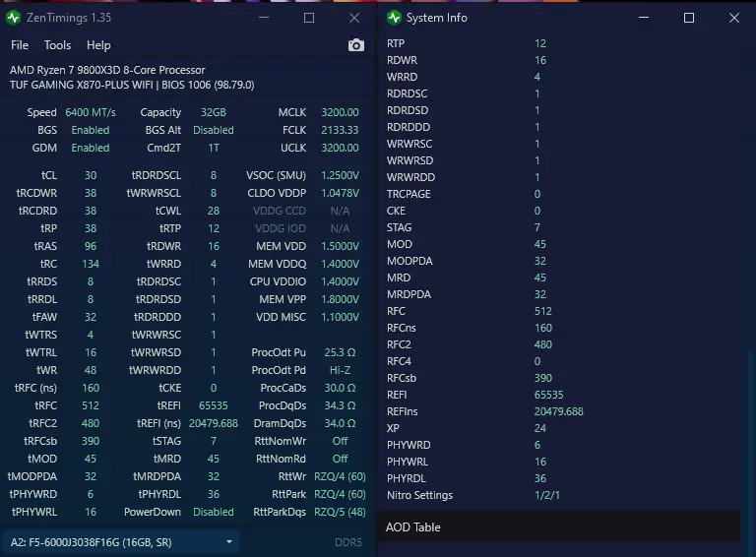Image resolution: width=756 pixels, height=557 pixels.
Task: Click the ProcOdt Pd value Hi-Z
Action: (x=340, y=370)
